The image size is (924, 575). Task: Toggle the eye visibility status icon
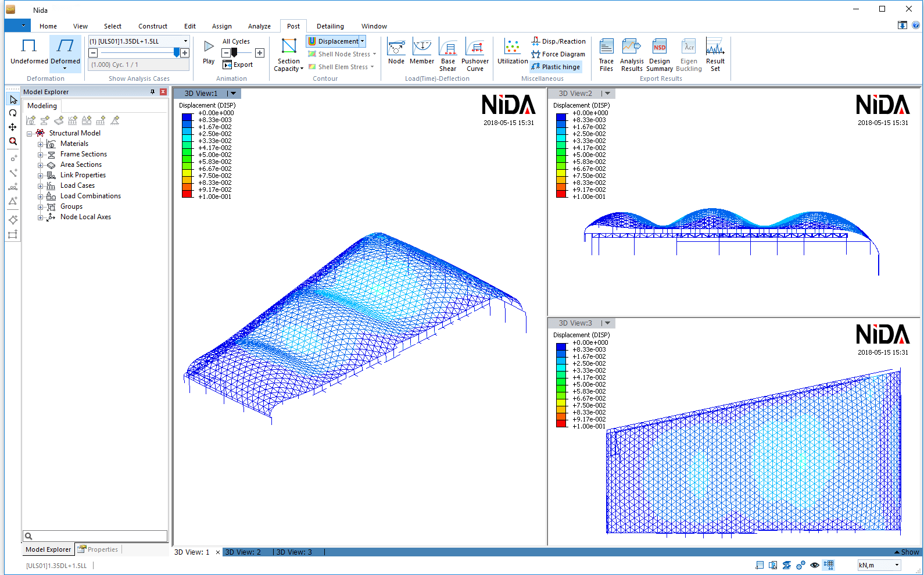tap(815, 565)
